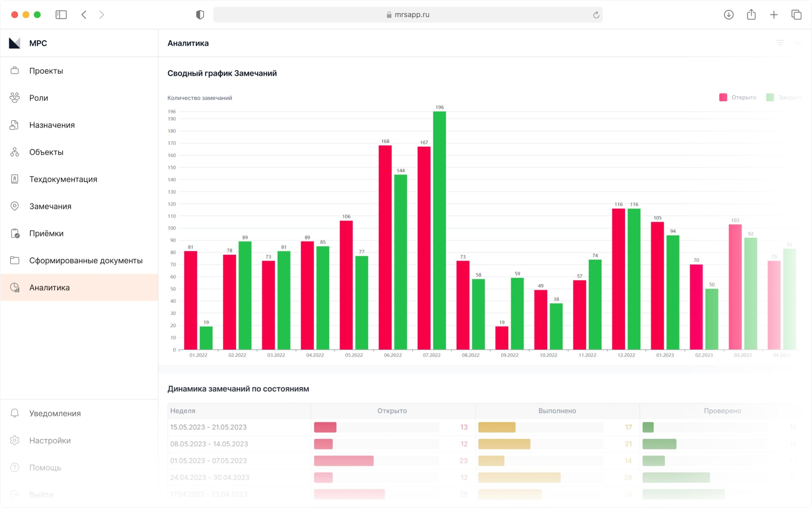Click the Динамика замечаний по состояниям heading
Image resolution: width=812 pixels, height=508 pixels.
point(238,389)
